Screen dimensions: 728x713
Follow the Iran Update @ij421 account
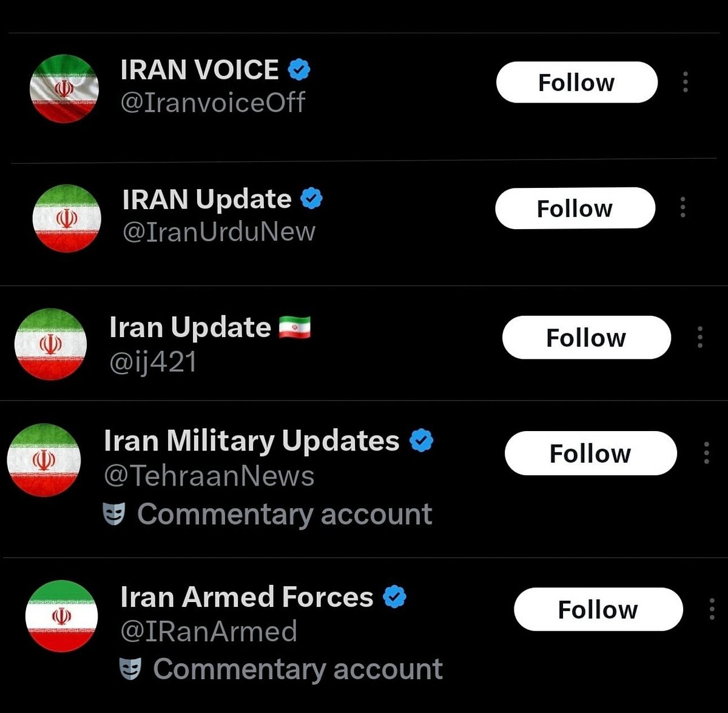pos(586,337)
